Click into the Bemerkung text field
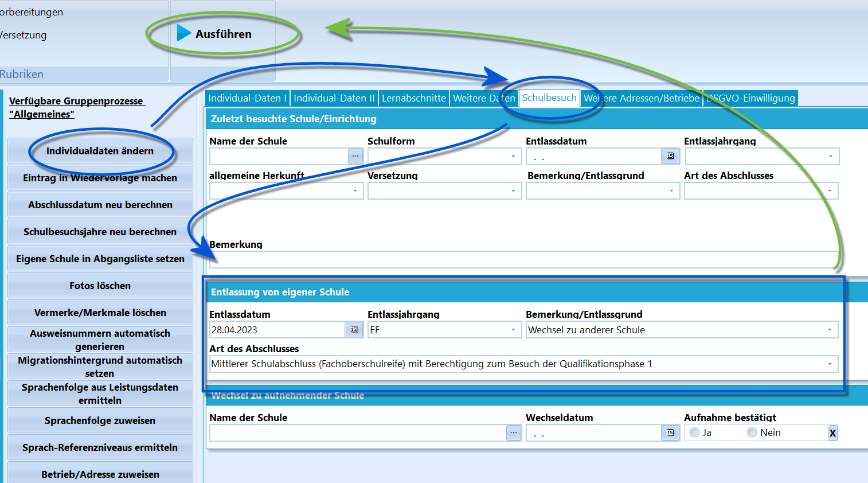 tap(523, 259)
